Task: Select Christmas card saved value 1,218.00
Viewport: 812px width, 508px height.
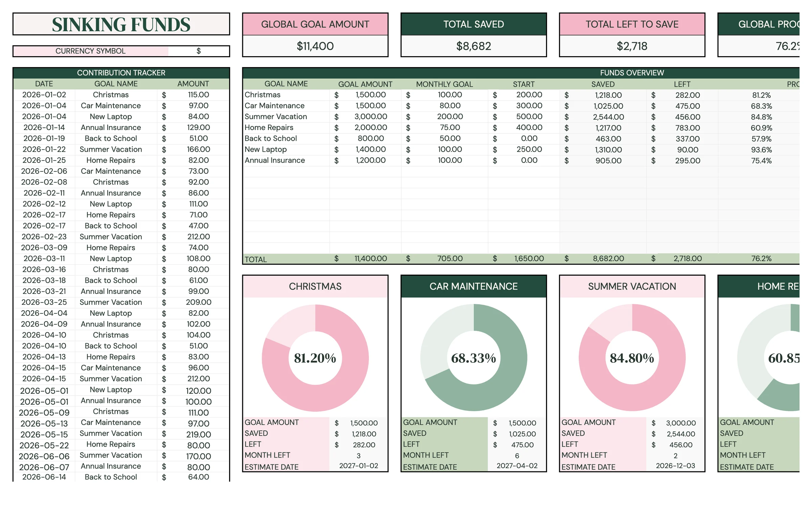Action: click(358, 434)
